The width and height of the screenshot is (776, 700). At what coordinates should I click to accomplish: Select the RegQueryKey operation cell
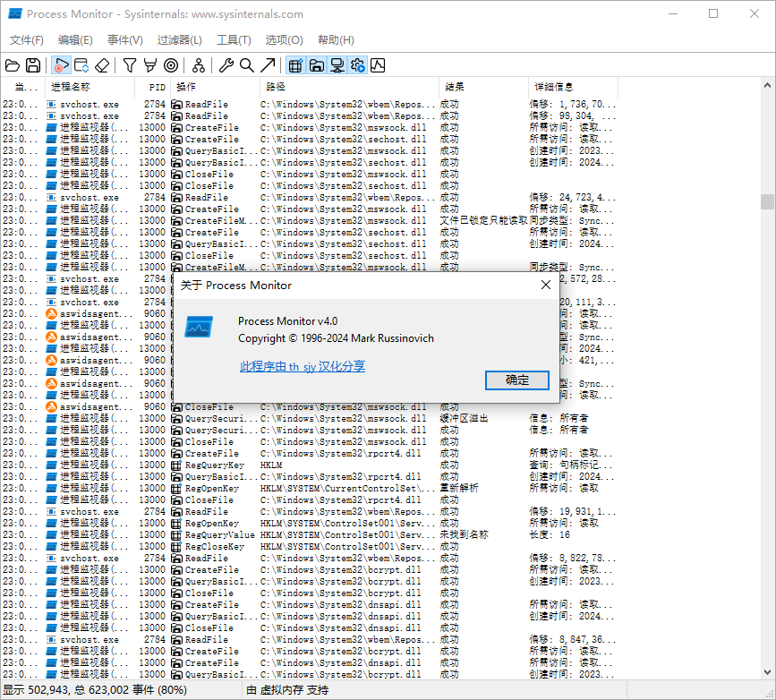(x=214, y=465)
